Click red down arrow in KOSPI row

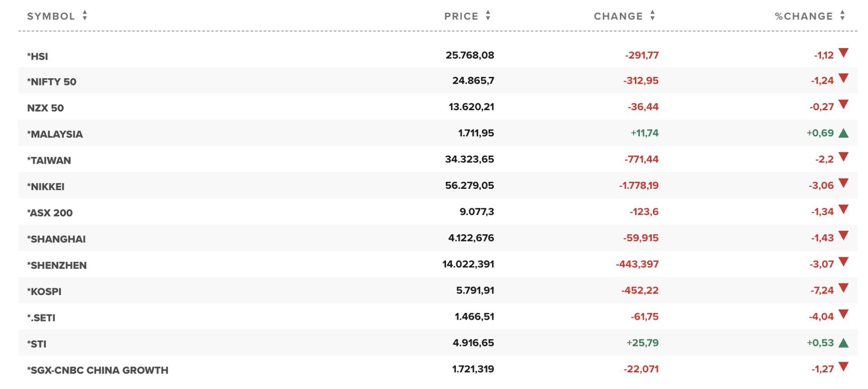coord(844,288)
